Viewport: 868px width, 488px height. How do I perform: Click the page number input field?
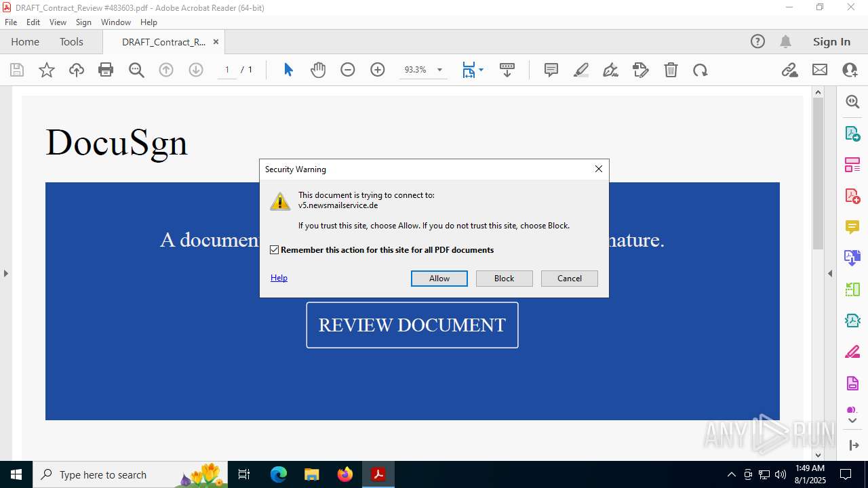227,70
